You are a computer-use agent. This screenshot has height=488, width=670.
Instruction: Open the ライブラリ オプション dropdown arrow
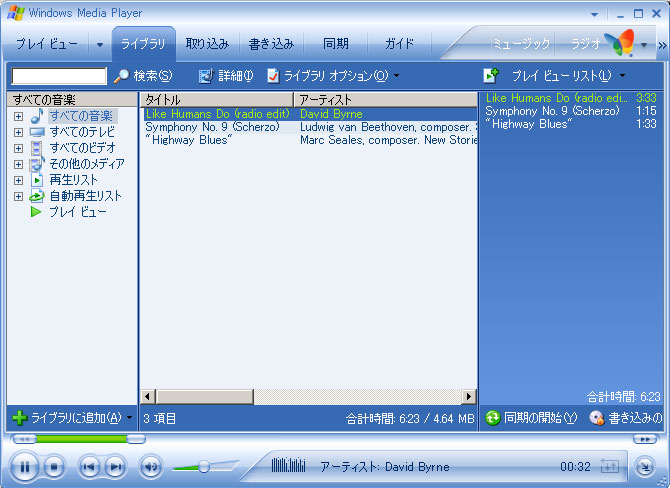(x=397, y=76)
